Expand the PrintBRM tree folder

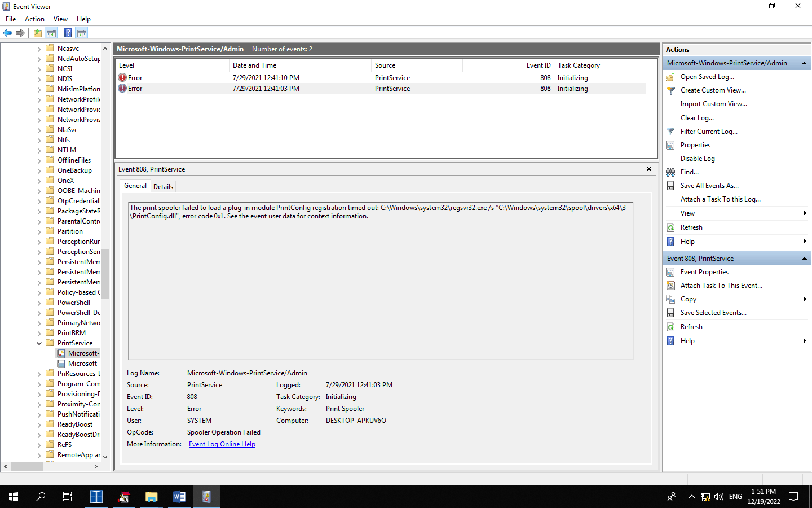click(39, 333)
